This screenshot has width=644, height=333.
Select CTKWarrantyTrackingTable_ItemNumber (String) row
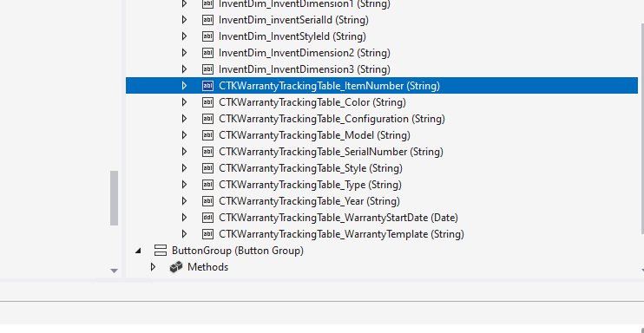tap(382, 85)
